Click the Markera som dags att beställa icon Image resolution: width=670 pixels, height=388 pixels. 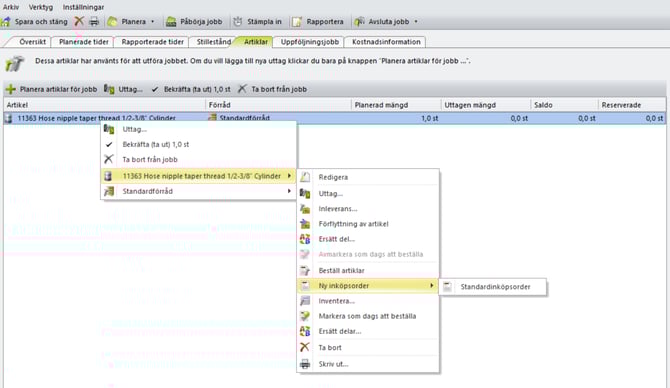tap(305, 316)
